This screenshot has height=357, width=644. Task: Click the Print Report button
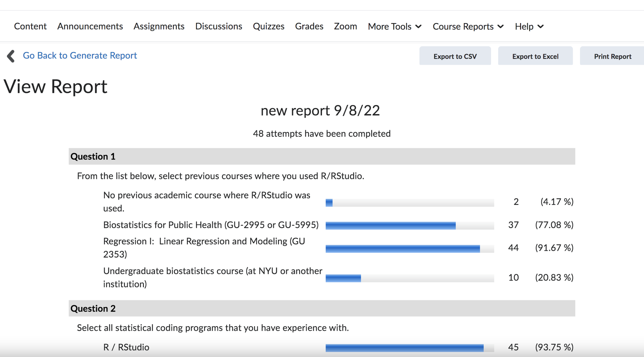(x=612, y=56)
